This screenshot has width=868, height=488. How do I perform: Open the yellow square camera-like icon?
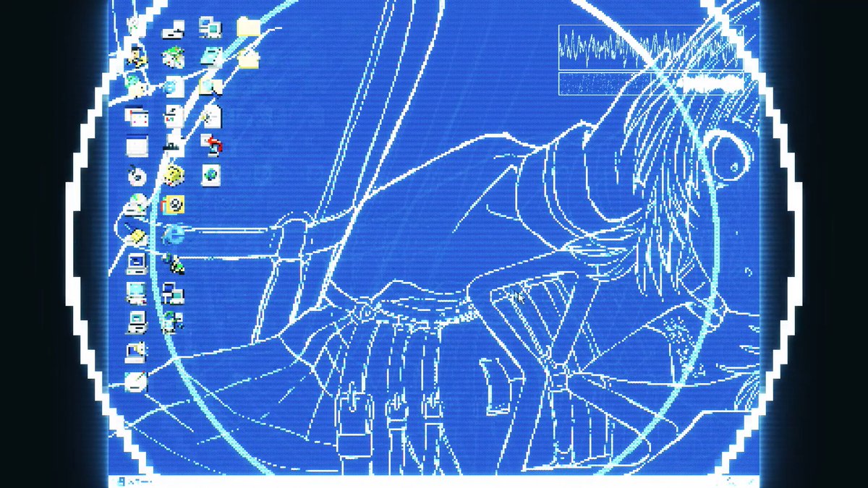[173, 205]
